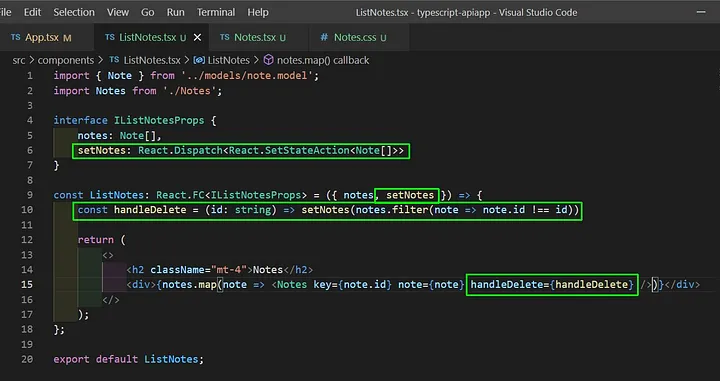
Task: Click line number 20 in the gutter
Action: tap(27, 359)
